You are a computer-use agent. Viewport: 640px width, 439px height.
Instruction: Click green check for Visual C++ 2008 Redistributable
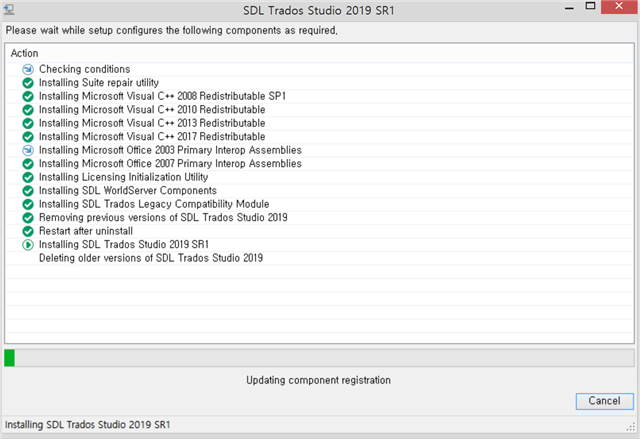point(28,96)
